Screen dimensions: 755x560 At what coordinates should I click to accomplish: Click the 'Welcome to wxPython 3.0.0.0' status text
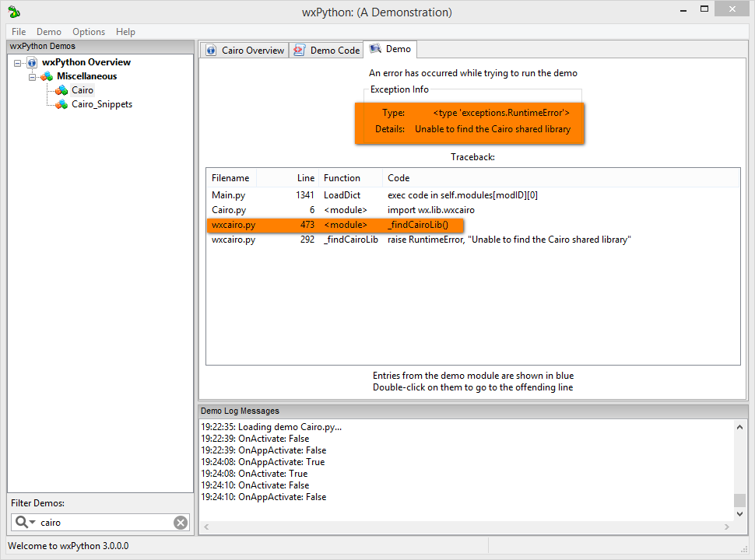coord(68,546)
